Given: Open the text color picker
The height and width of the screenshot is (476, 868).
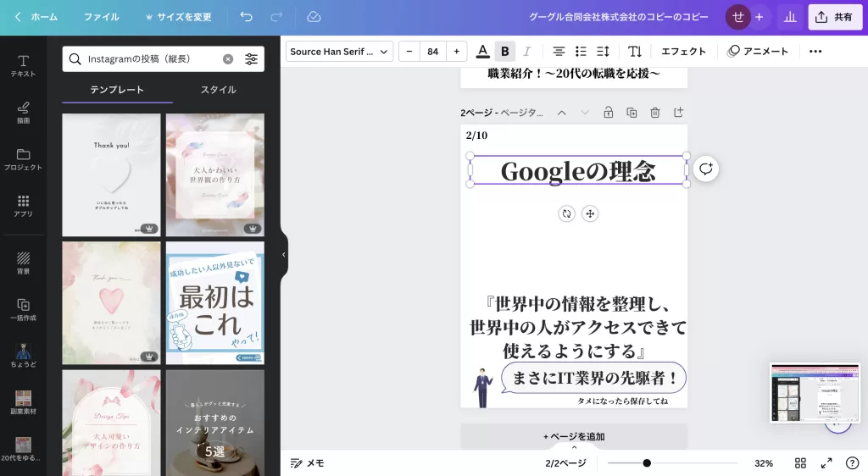Looking at the screenshot, I should (482, 52).
